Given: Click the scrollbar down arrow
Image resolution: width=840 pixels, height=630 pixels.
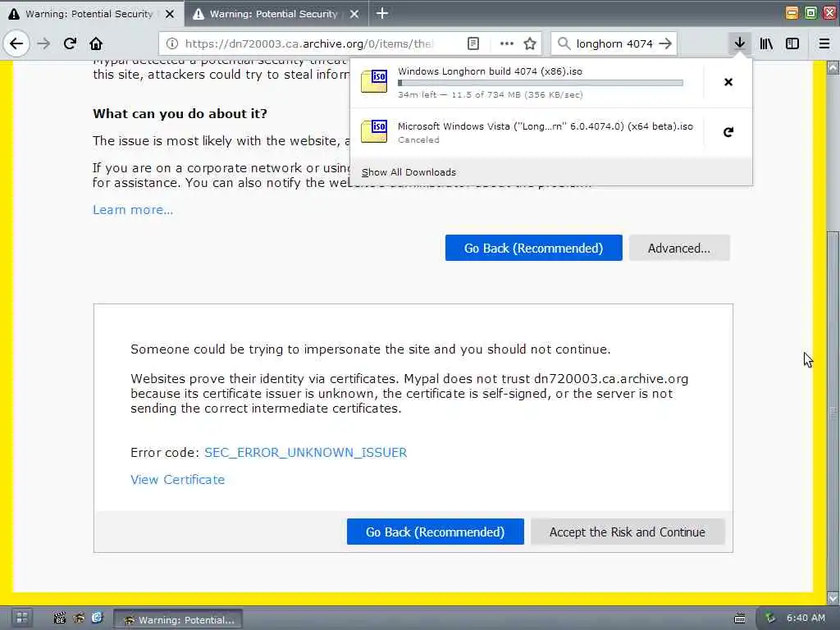Looking at the screenshot, I should 833,597.
